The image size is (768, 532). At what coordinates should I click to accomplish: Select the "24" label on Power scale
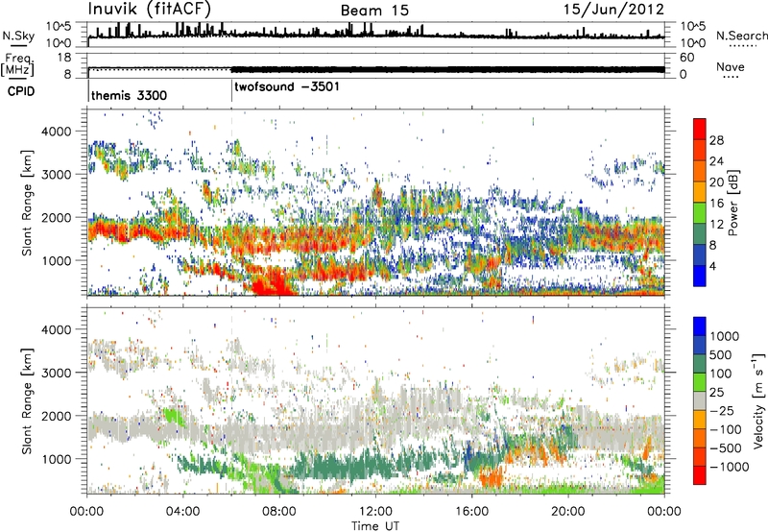tap(716, 161)
